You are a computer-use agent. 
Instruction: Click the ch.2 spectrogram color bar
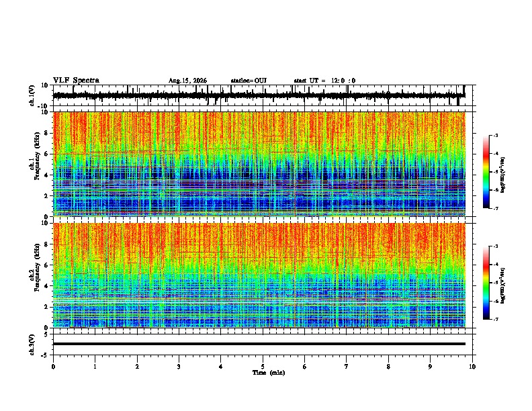pyautogui.click(x=486, y=283)
